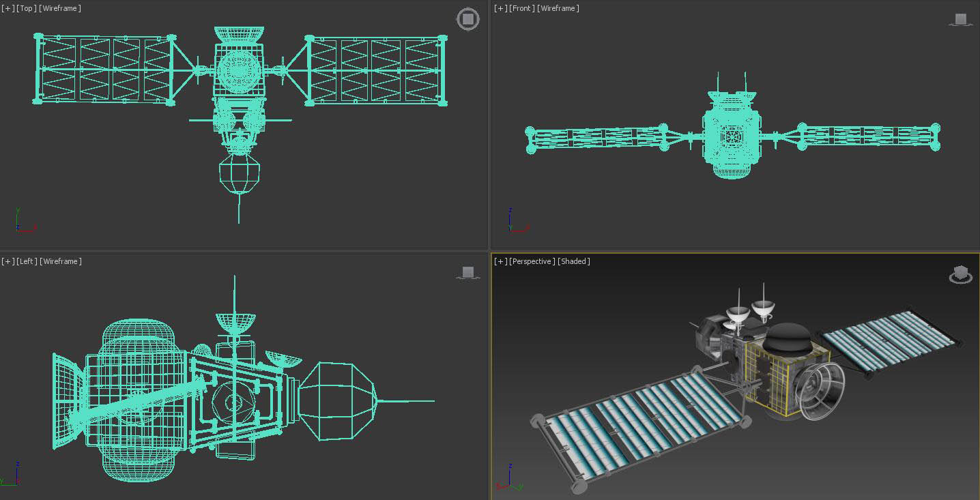The image size is (980, 500).
Task: Open the [Front] point-of-view viewport menu
Action: point(522,8)
